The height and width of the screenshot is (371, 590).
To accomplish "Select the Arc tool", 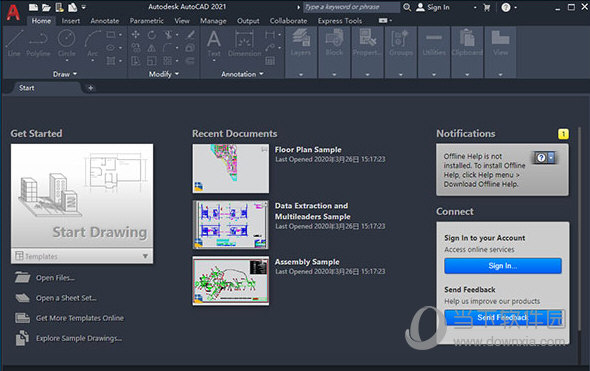I will click(93, 43).
